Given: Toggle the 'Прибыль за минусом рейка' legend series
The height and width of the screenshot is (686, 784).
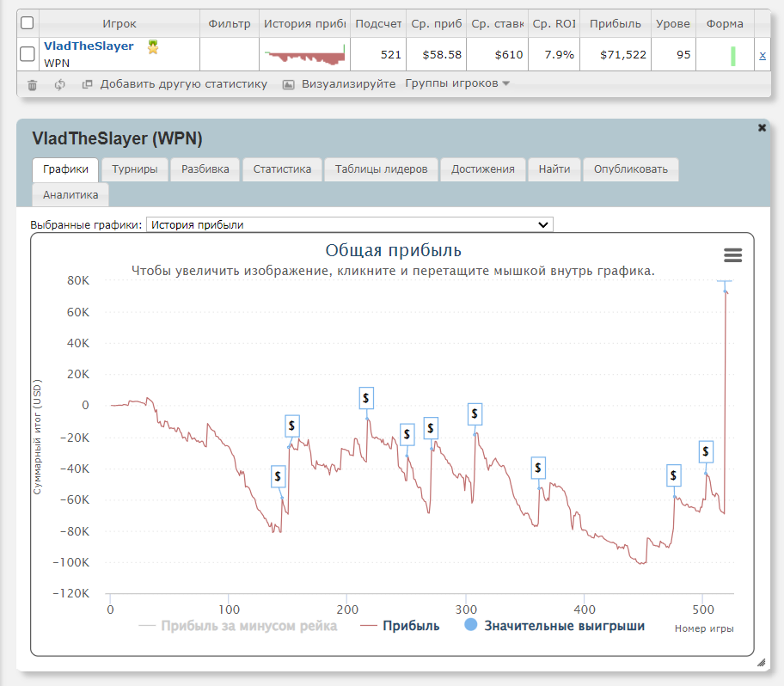Looking at the screenshot, I should point(238,626).
